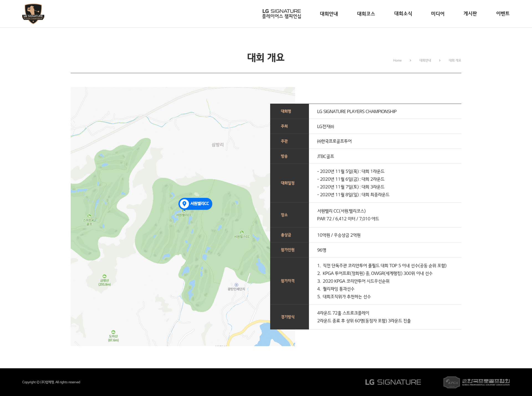This screenshot has width=532, height=396.
Task: Click eligibility item 4 퀄리파잉 통과선수
Action: [x=336, y=289]
